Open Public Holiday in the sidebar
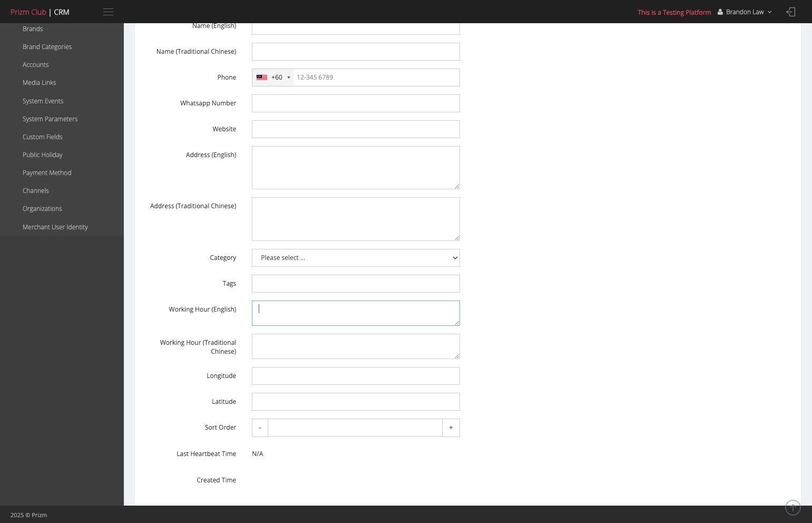 tap(42, 155)
